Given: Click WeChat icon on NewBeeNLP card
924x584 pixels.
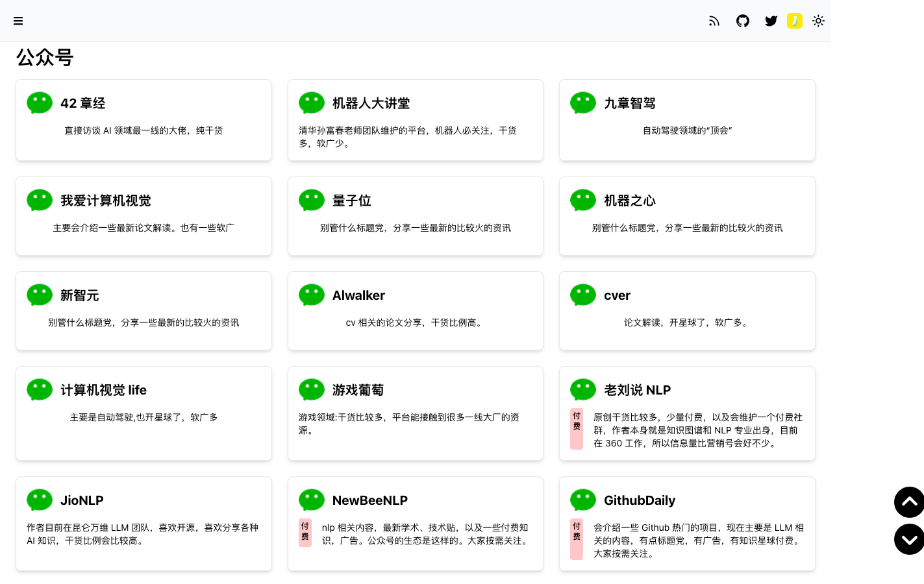Looking at the screenshot, I should click(312, 500).
